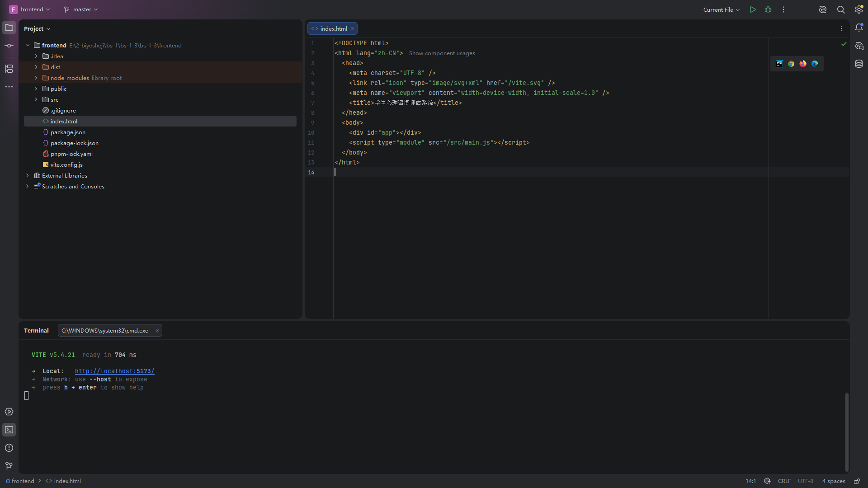Open Search Everywhere magnifier
Image resolution: width=868 pixels, height=488 pixels.
[x=841, y=9]
